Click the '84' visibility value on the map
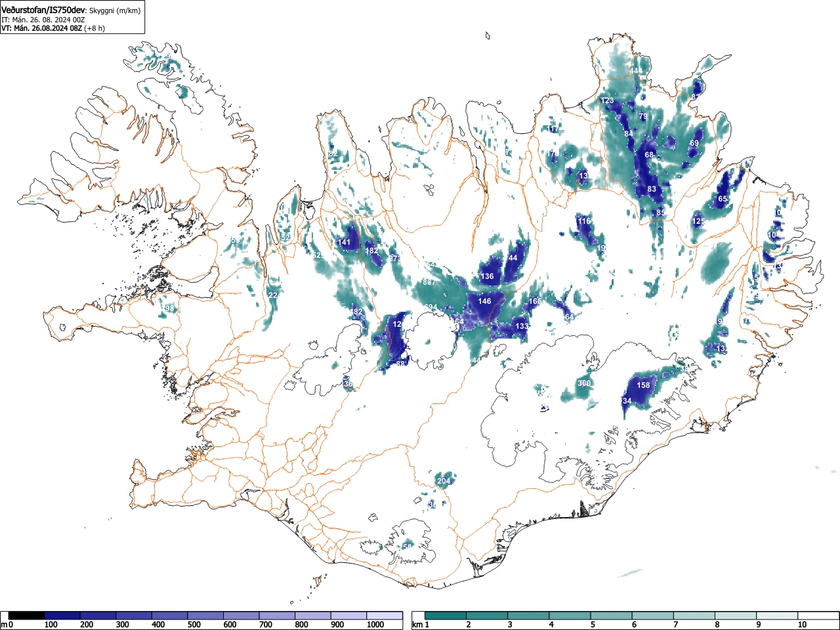This screenshot has height=630, width=840. (x=629, y=134)
